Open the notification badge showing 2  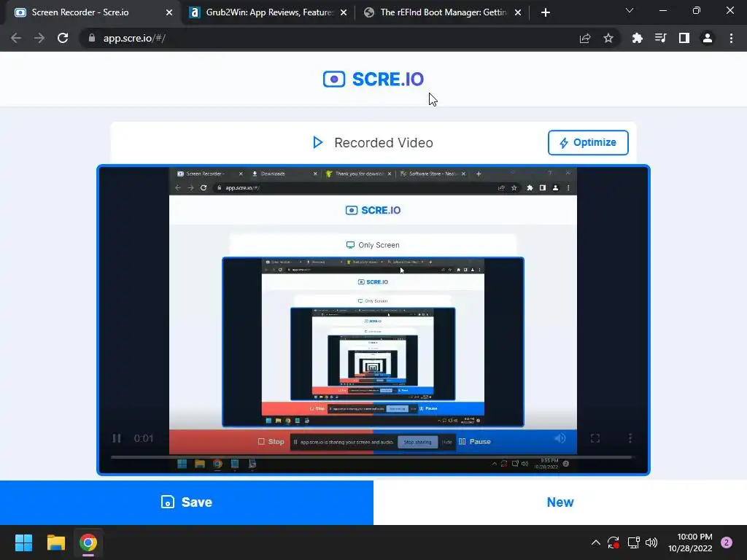pos(727,542)
